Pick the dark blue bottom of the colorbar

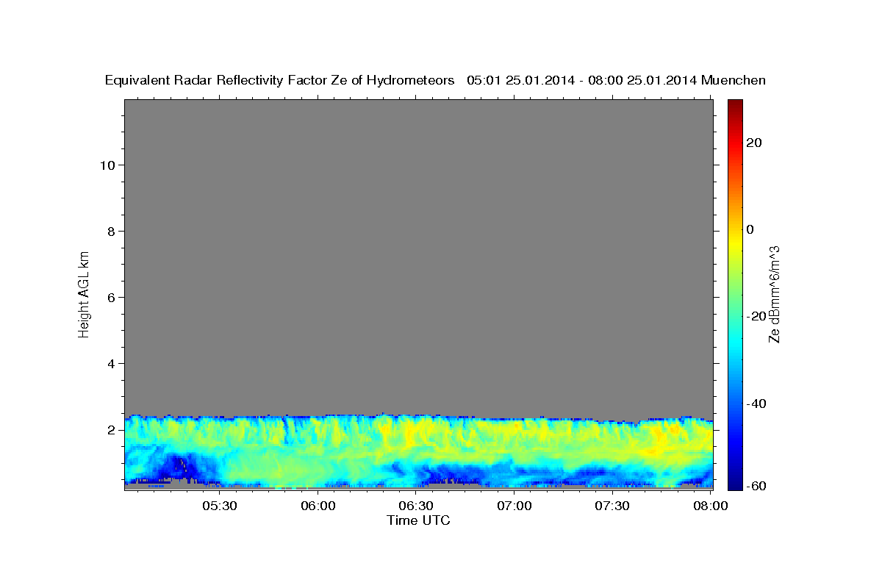(x=735, y=484)
